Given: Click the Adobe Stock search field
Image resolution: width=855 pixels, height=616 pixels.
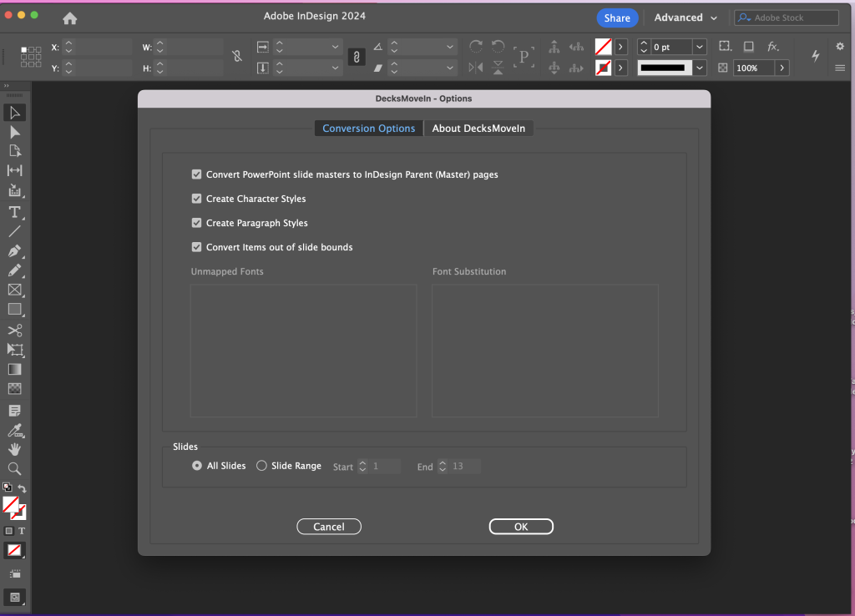Looking at the screenshot, I should click(x=787, y=18).
